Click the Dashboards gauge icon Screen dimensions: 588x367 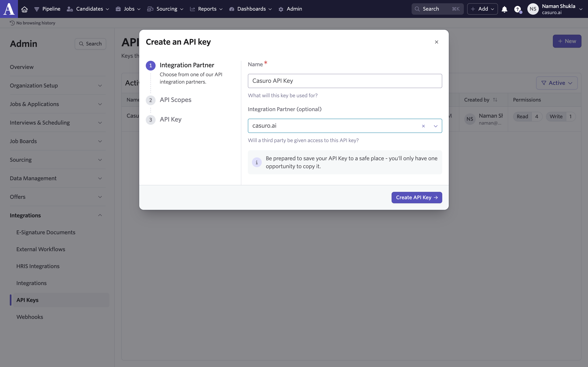tap(232, 9)
